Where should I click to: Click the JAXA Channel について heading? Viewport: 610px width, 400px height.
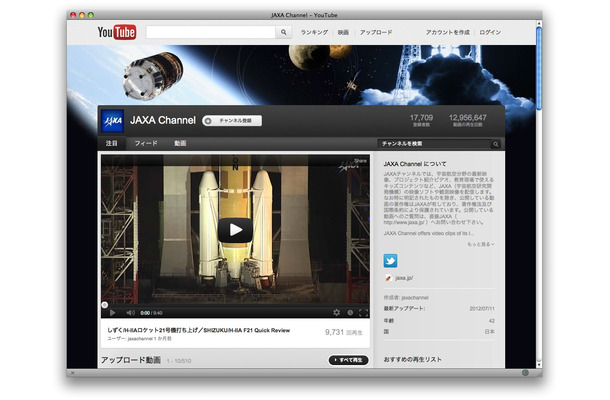pos(415,164)
